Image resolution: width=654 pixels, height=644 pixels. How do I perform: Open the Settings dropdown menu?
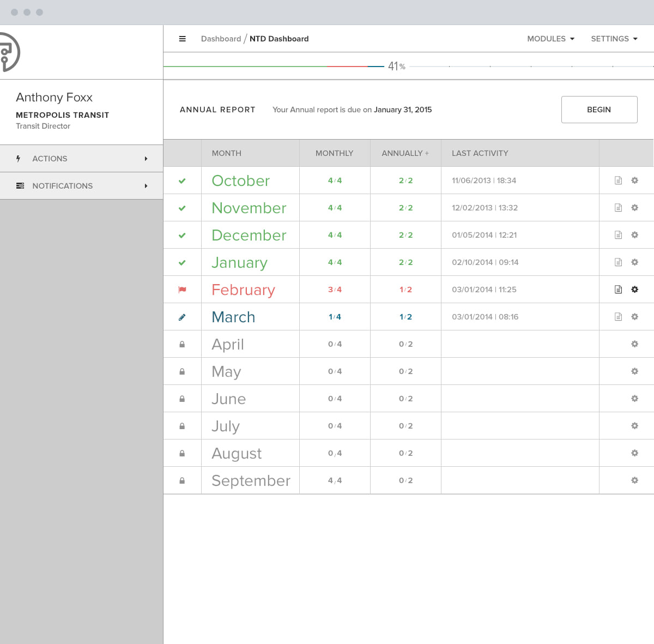(614, 39)
